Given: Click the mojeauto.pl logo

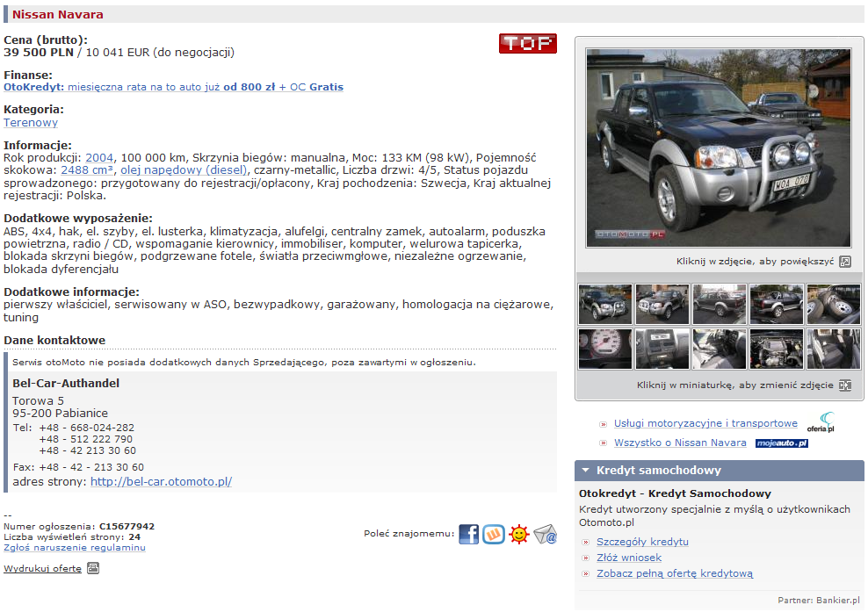Looking at the screenshot, I should [782, 443].
